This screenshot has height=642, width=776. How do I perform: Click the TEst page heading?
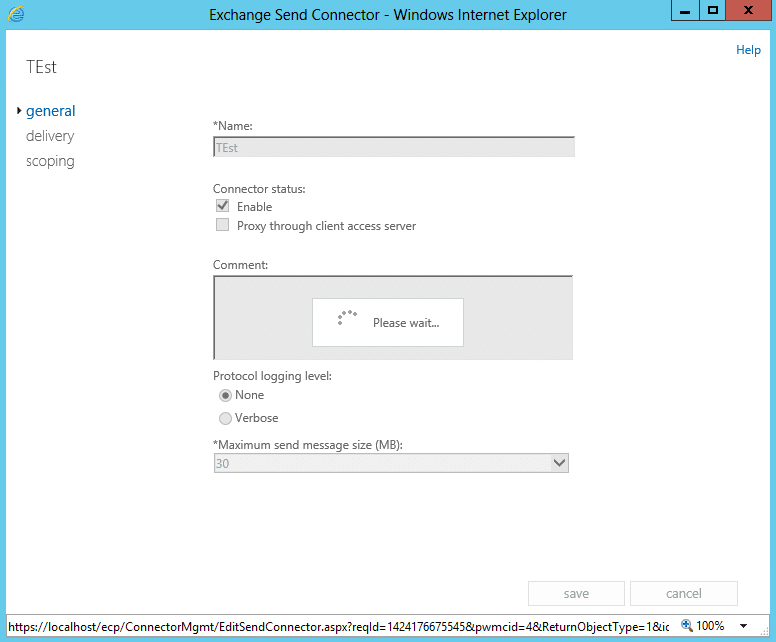pos(42,67)
